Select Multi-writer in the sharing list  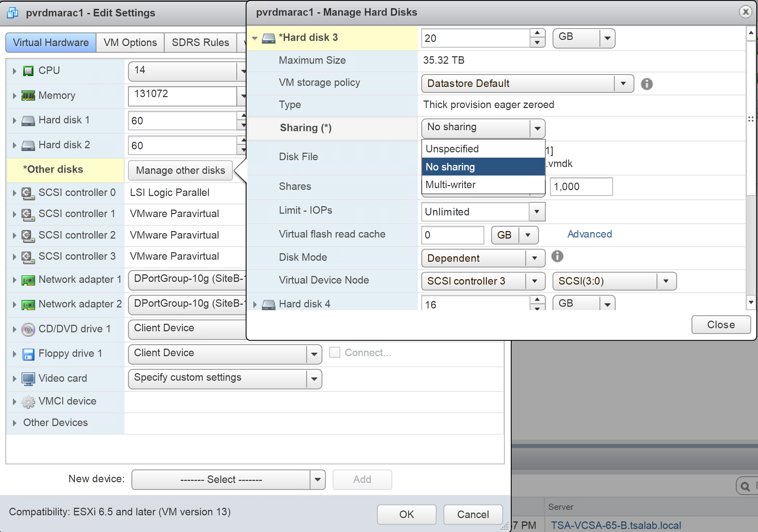pos(450,185)
